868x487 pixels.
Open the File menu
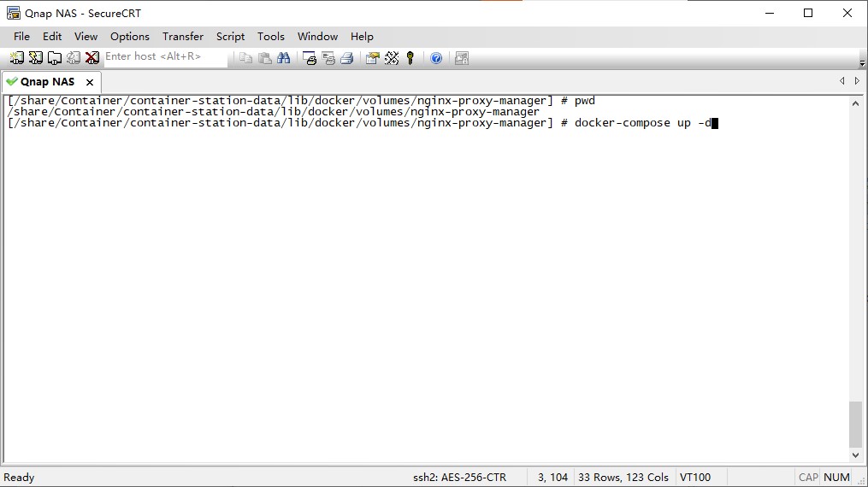point(21,37)
